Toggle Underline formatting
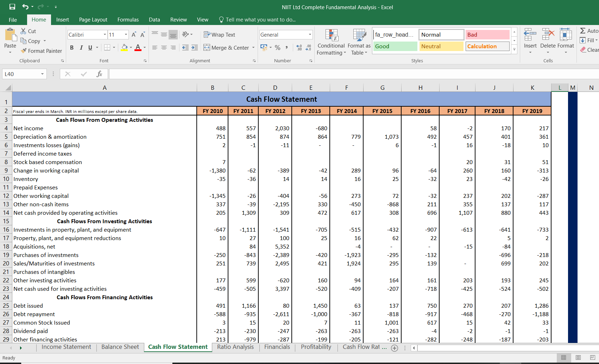The height and width of the screenshot is (364, 599). click(x=90, y=48)
